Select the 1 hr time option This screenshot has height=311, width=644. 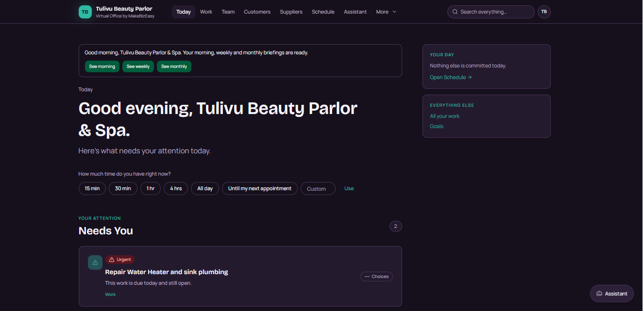pyautogui.click(x=151, y=188)
